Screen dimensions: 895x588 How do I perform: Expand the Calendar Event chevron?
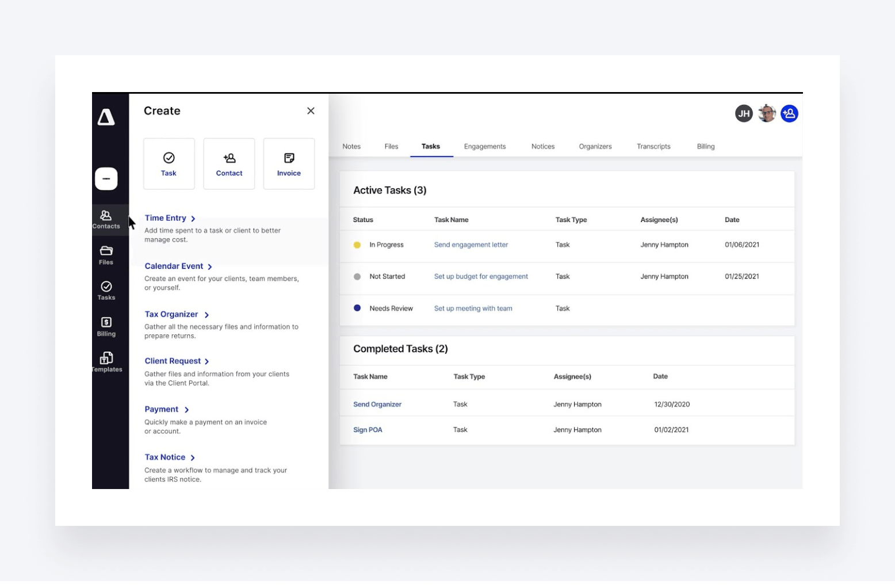210,267
